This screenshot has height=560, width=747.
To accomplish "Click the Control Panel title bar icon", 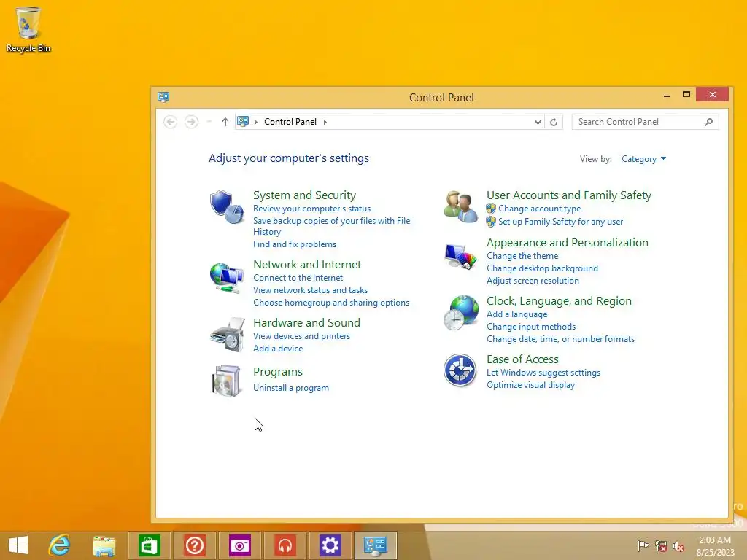I will 163,97.
